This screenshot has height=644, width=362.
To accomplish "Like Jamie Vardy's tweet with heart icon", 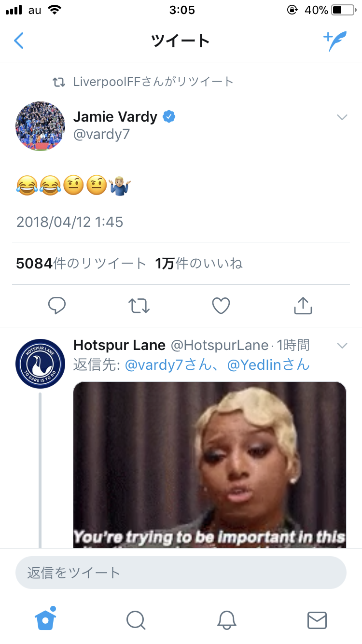I will pos(221,305).
